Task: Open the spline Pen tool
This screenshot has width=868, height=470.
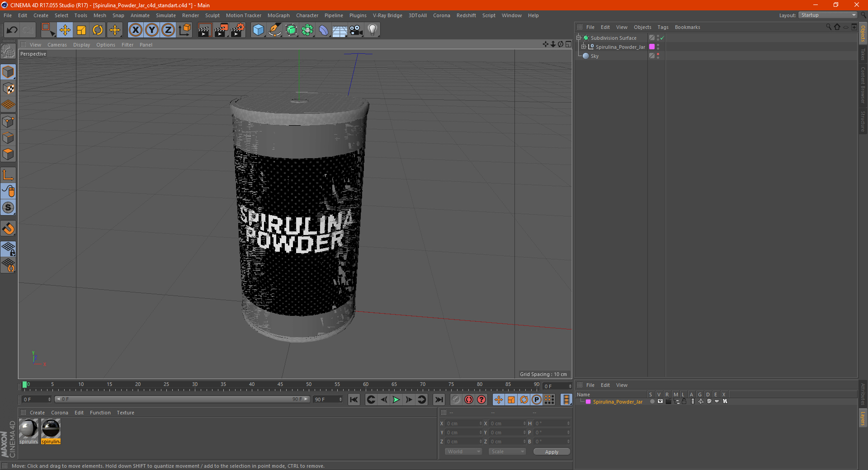Action: point(275,30)
